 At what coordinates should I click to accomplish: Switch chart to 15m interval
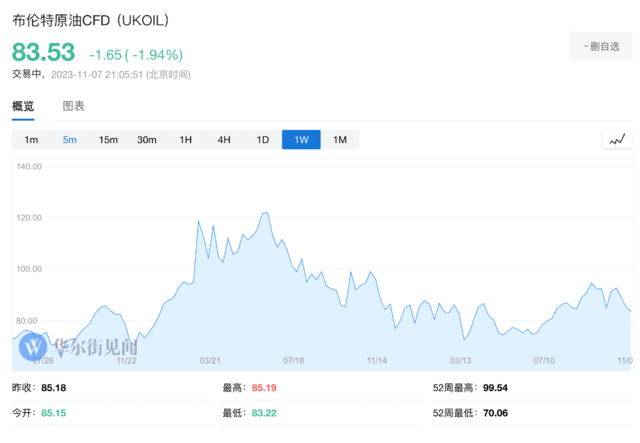tap(108, 140)
